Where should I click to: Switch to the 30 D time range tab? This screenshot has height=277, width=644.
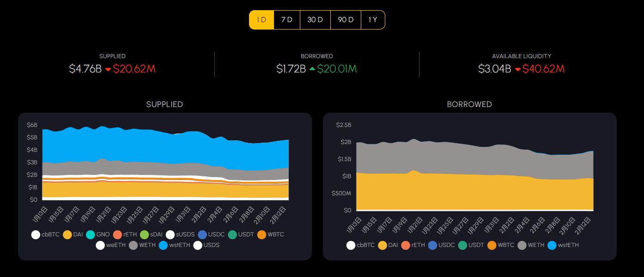[x=315, y=19]
